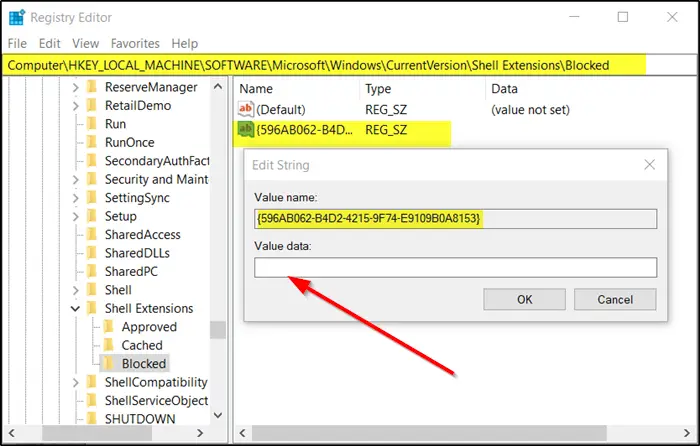700x446 pixels.
Task: Click the values pane scroll right arrow
Action: coord(687,433)
